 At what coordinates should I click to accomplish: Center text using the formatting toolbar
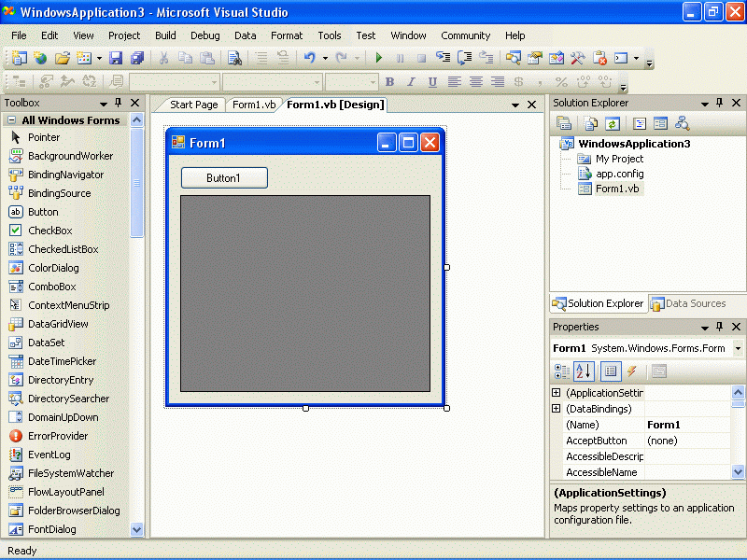476,82
